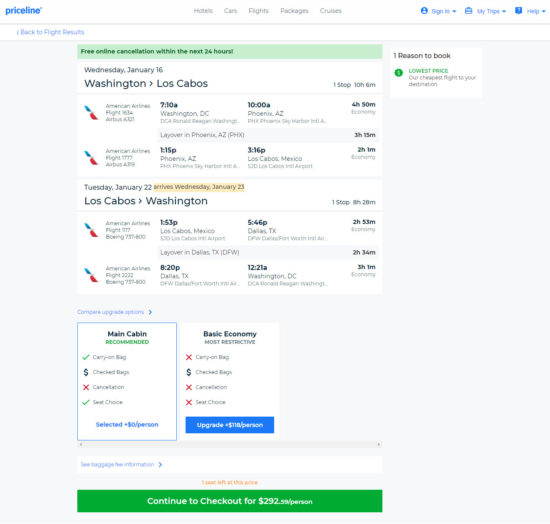Click left arrow of fare options scrollbar
The height and width of the screenshot is (524, 550).
tap(81, 444)
